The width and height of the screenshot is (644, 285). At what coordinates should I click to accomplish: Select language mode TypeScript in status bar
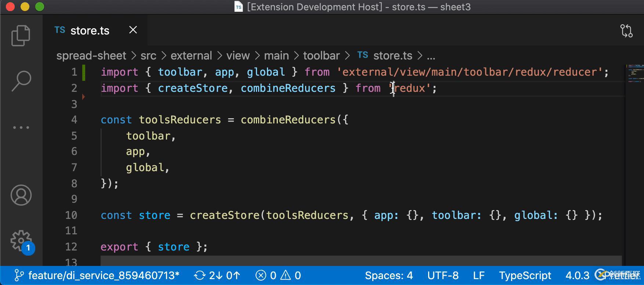pos(525,275)
